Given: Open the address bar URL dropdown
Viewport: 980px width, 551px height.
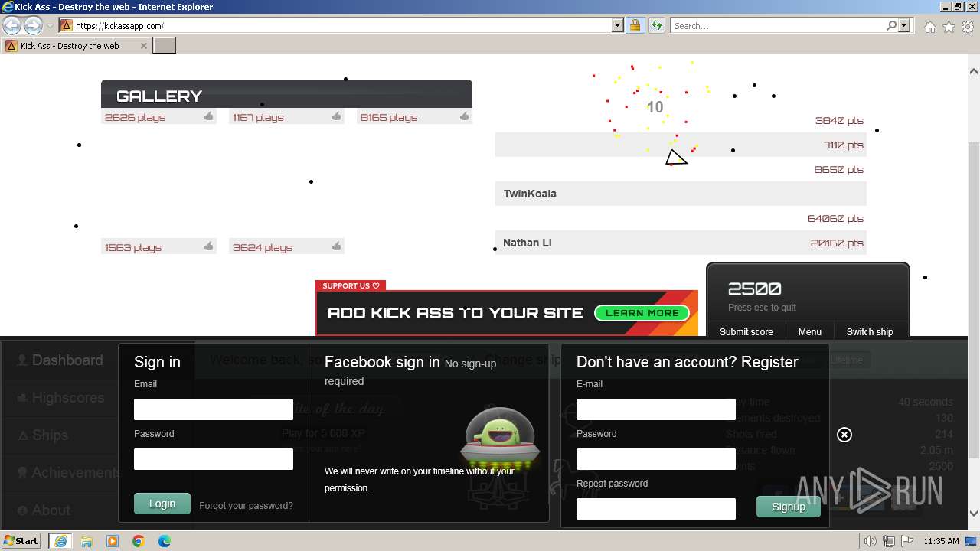Looking at the screenshot, I should coord(618,25).
